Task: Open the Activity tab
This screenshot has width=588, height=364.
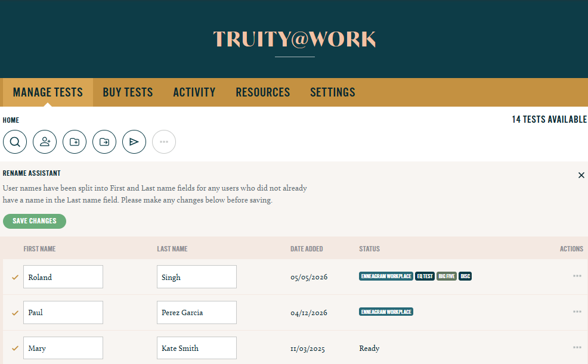Action: (194, 92)
